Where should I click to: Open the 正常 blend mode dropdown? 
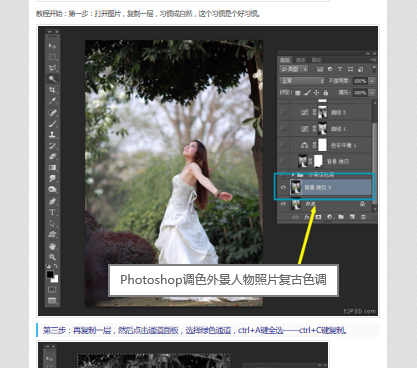pos(302,81)
